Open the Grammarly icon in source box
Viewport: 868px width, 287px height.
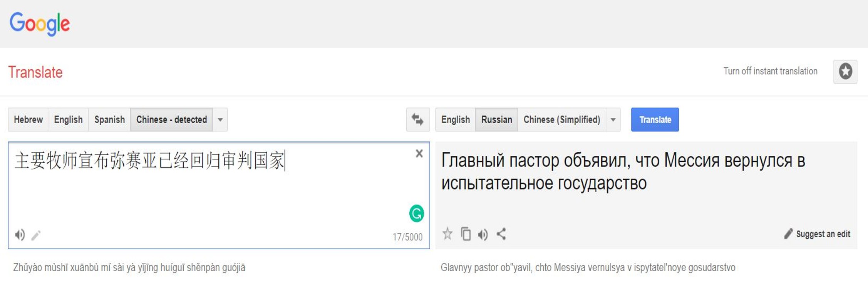pyautogui.click(x=417, y=213)
